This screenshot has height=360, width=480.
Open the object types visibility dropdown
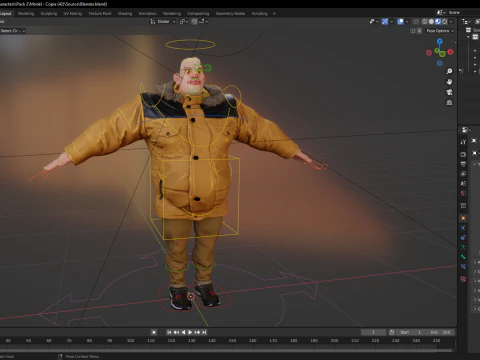click(x=374, y=22)
